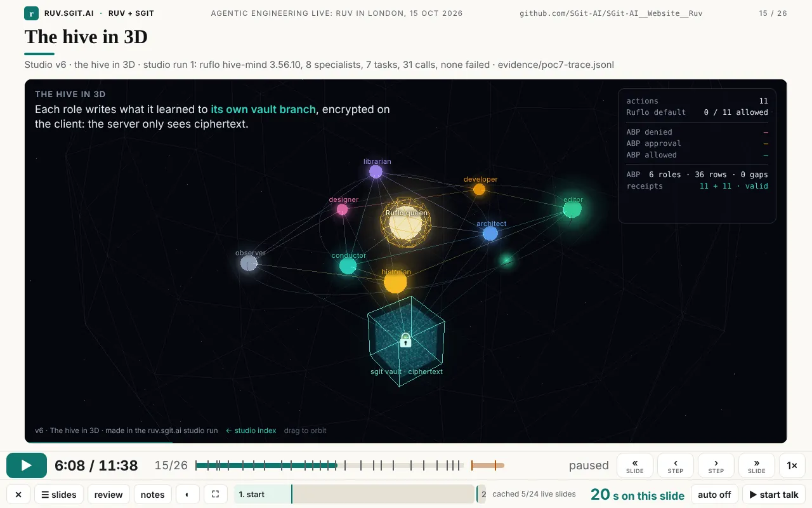812x508 pixels.
Task: Click the '20 s on this slide' timer
Action: 638,495
